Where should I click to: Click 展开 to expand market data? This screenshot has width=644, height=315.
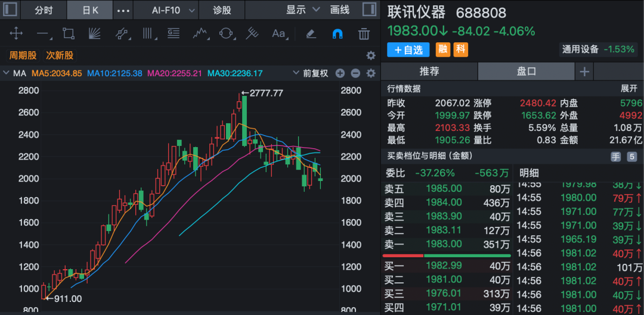coord(629,89)
